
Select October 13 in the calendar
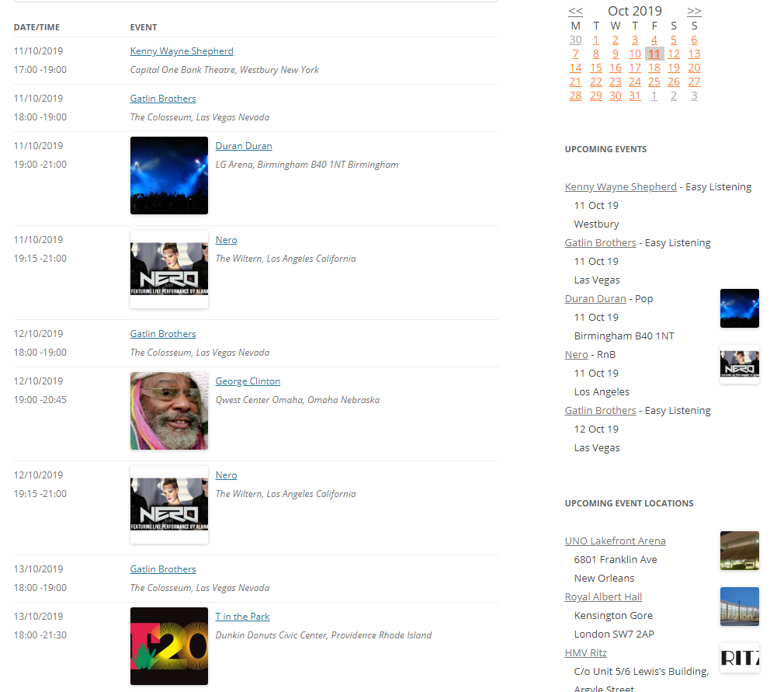point(694,54)
